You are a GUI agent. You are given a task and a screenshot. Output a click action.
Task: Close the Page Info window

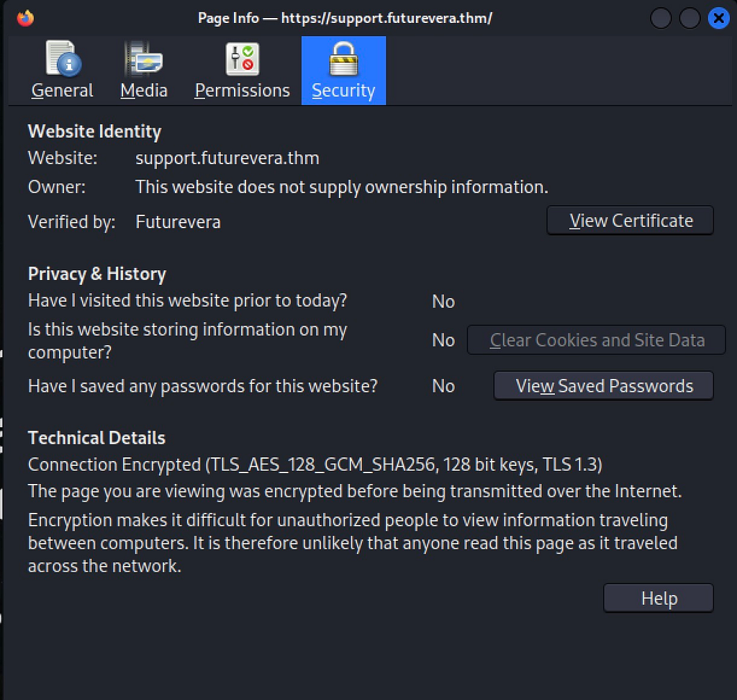coord(718,19)
